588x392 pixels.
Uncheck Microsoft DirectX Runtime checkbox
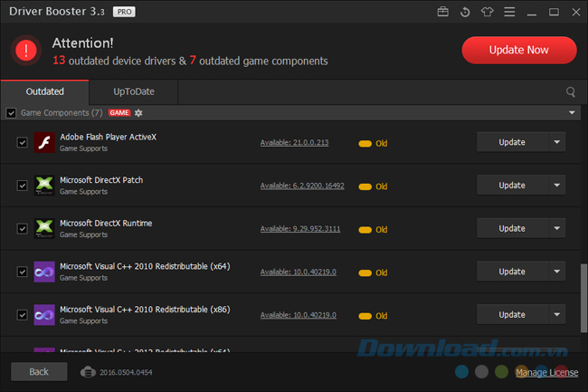click(22, 229)
